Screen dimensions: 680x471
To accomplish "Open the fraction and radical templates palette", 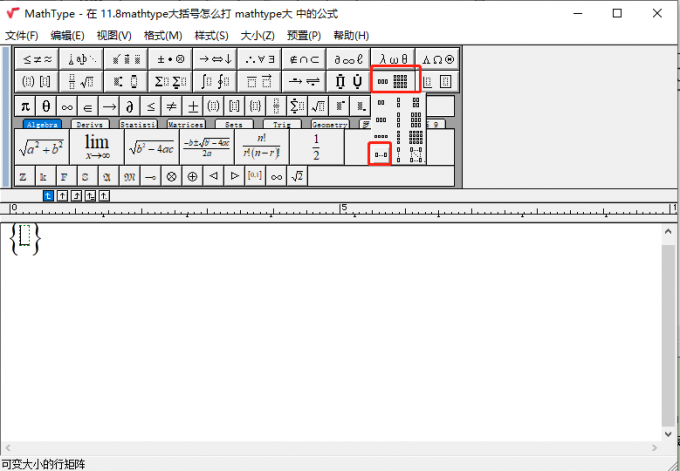I will pos(82,81).
